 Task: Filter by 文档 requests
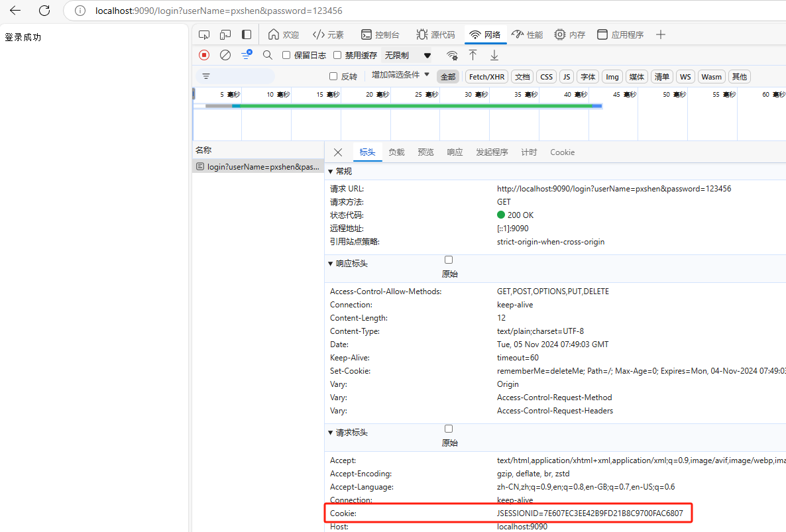pos(522,77)
